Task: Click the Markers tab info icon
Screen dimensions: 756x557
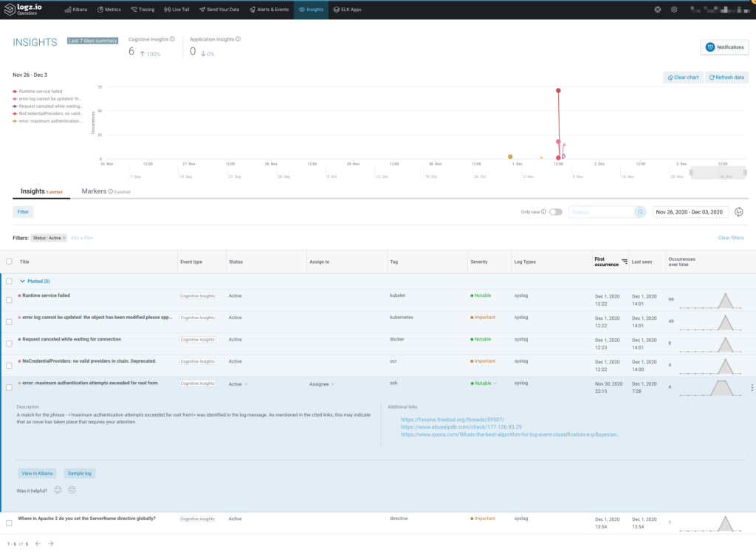Action: click(111, 191)
